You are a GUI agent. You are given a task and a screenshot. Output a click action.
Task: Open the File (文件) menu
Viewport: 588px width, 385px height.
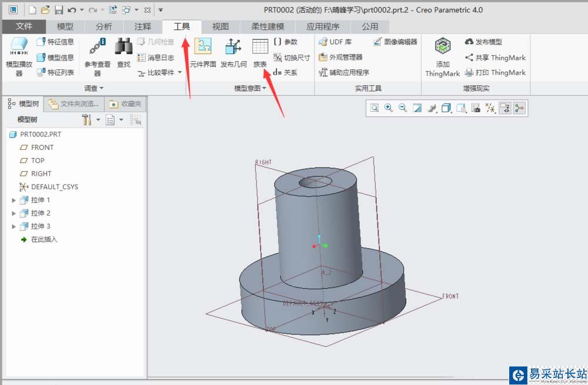coord(24,26)
